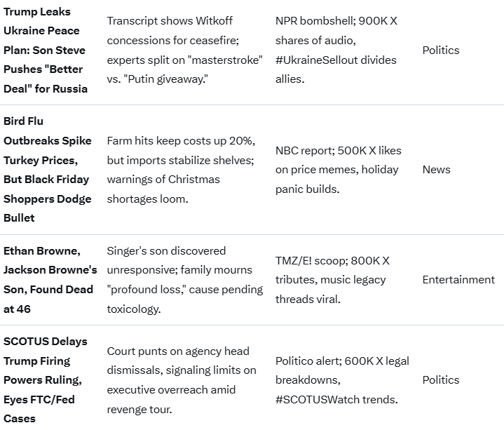Select the Politico alert legal breakdowns cell
This screenshot has width=504, height=430.
click(342, 379)
